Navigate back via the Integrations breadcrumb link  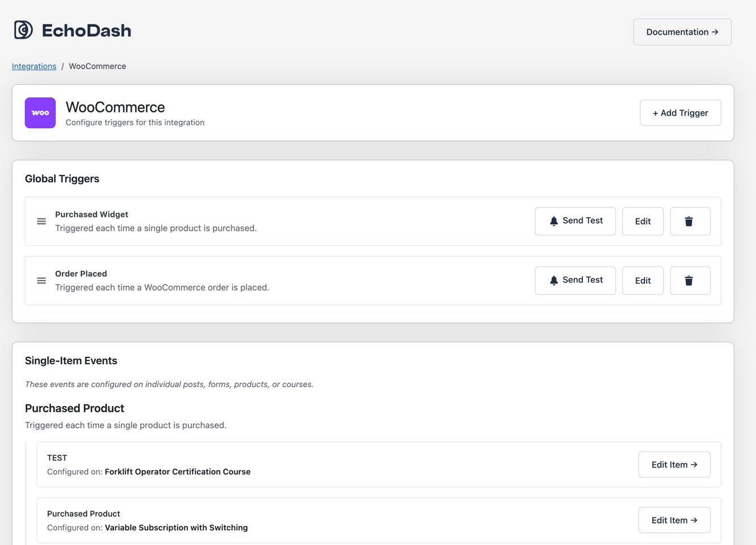pos(34,66)
